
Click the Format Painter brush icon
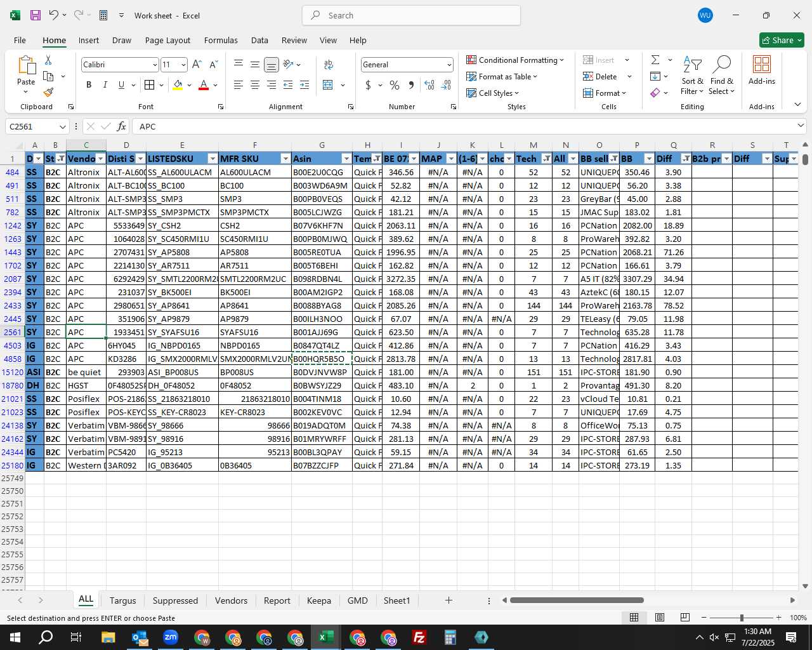tap(48, 92)
